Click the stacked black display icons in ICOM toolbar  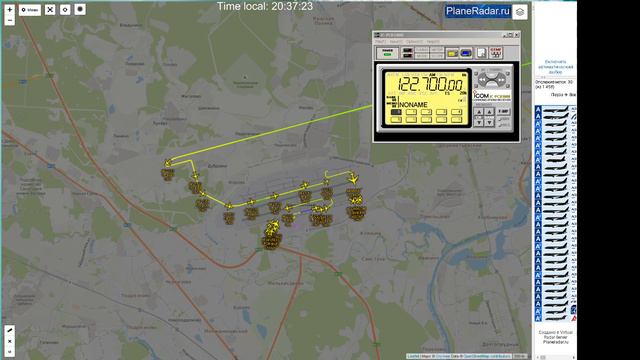[x=407, y=53]
